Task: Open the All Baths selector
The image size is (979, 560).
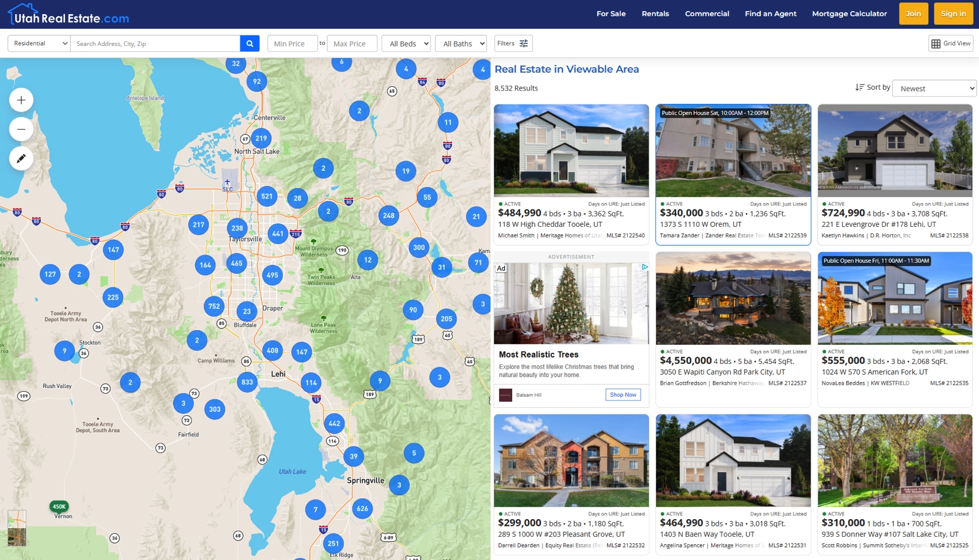Action: [x=461, y=43]
